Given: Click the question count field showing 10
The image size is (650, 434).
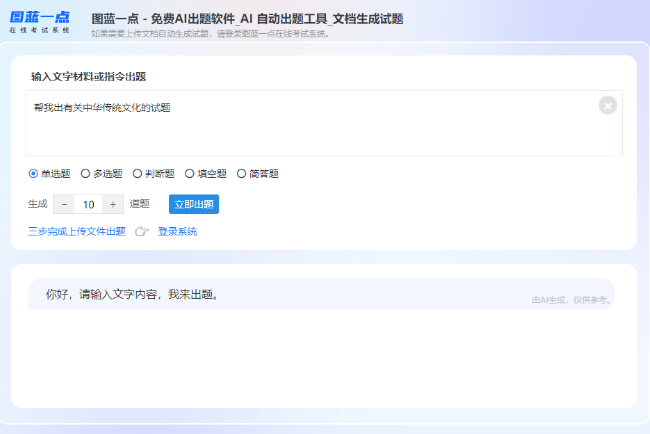Looking at the screenshot, I should coord(88,204).
